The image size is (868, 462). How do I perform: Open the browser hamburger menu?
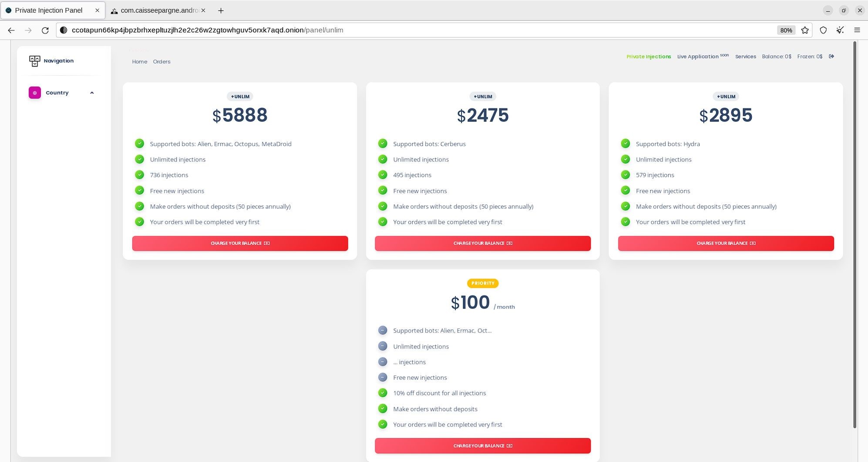pyautogui.click(x=857, y=30)
